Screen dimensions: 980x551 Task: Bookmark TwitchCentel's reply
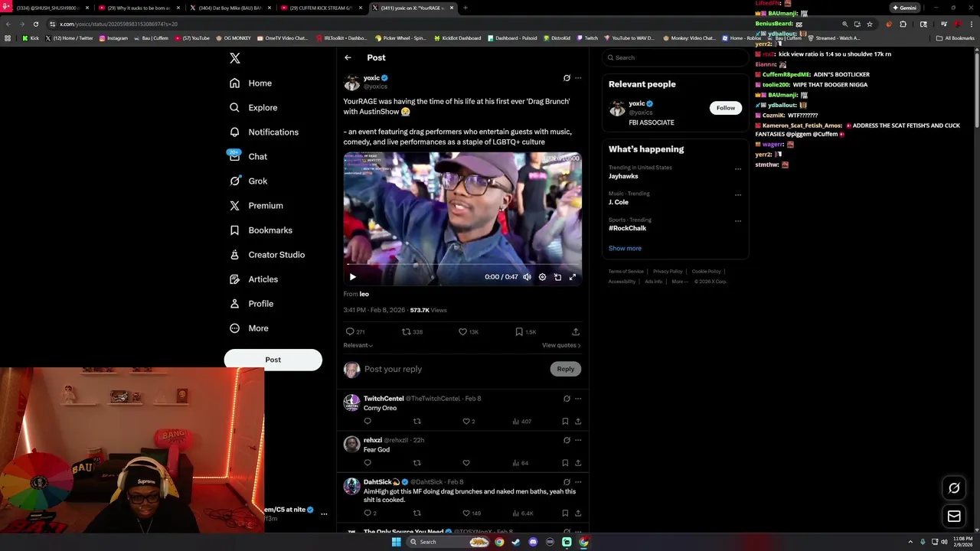coord(565,422)
